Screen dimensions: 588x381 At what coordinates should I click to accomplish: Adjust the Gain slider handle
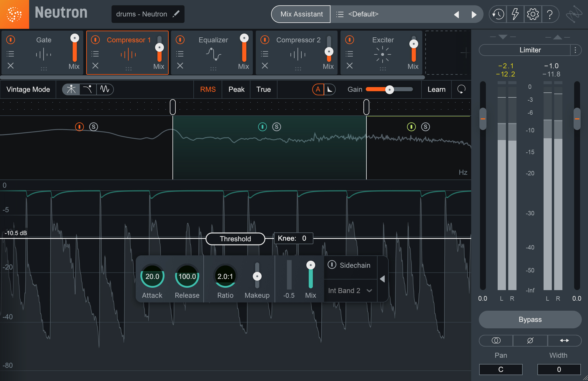[x=390, y=89]
